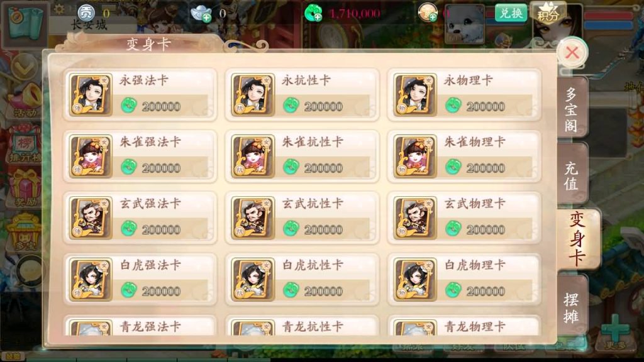Switch to the 充值 recharge tab
Viewport: 644px width, 362px height.
click(572, 176)
